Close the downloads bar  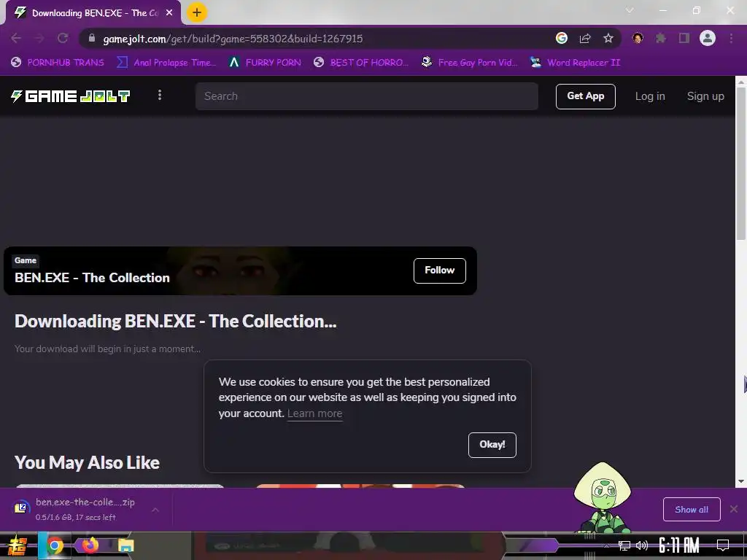tap(734, 509)
